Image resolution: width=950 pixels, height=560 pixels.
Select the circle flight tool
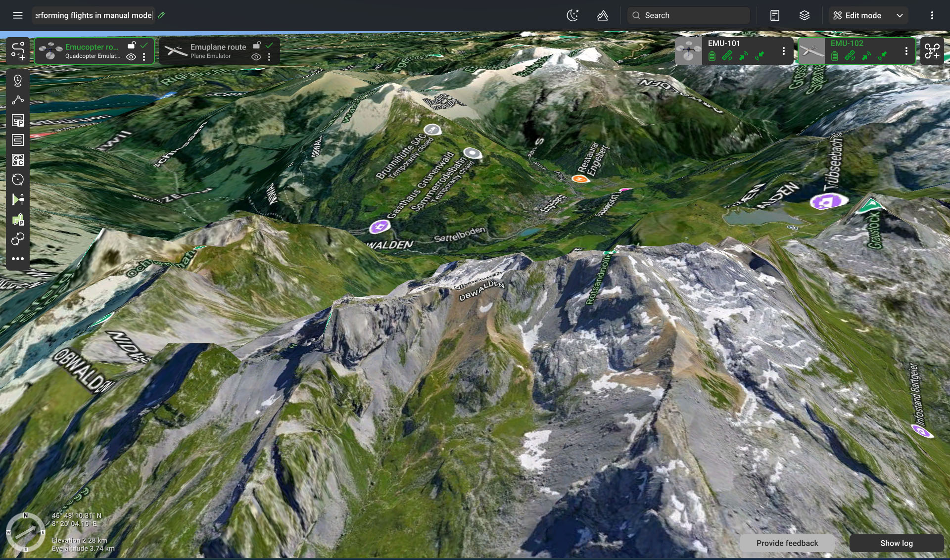point(18,180)
